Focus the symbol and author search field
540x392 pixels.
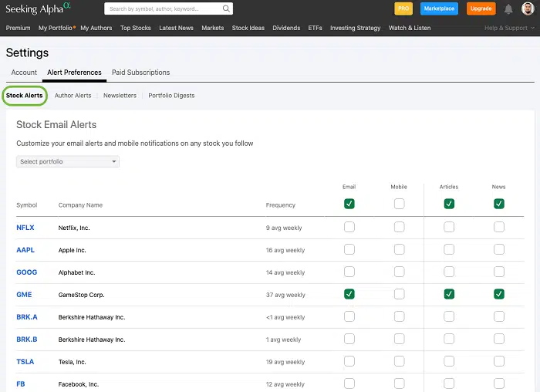pos(162,9)
